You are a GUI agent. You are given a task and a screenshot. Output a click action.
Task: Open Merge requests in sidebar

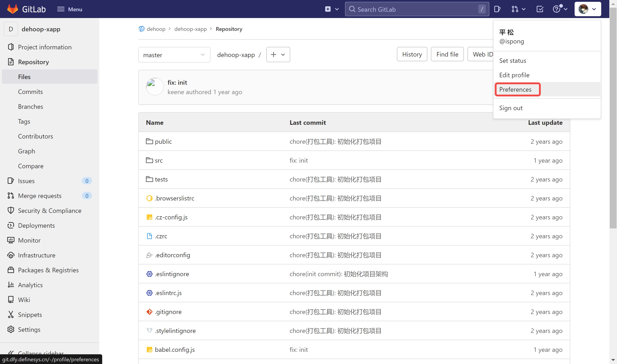point(49,196)
